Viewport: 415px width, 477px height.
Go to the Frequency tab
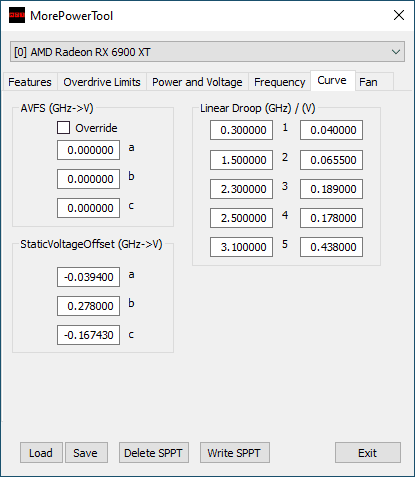(x=279, y=82)
